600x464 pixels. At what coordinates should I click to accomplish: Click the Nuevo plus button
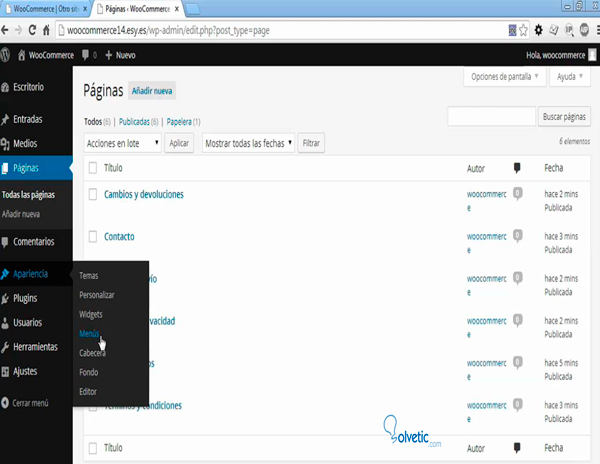pos(120,55)
